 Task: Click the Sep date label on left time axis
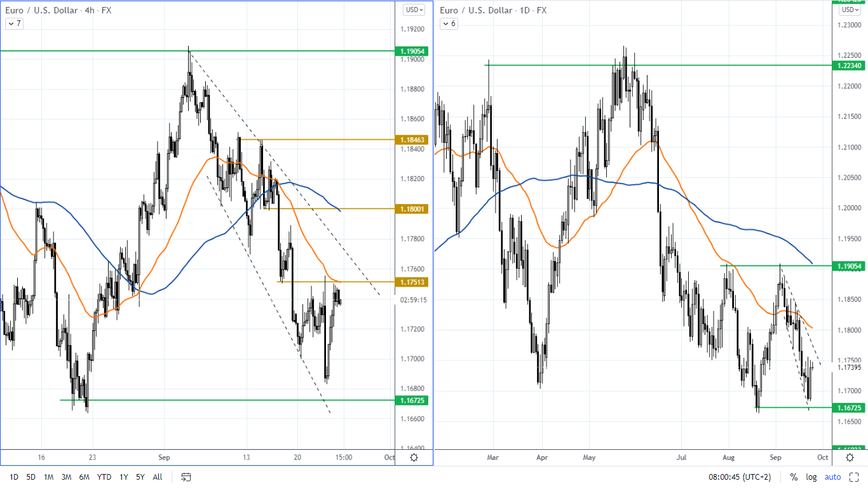[x=165, y=457]
